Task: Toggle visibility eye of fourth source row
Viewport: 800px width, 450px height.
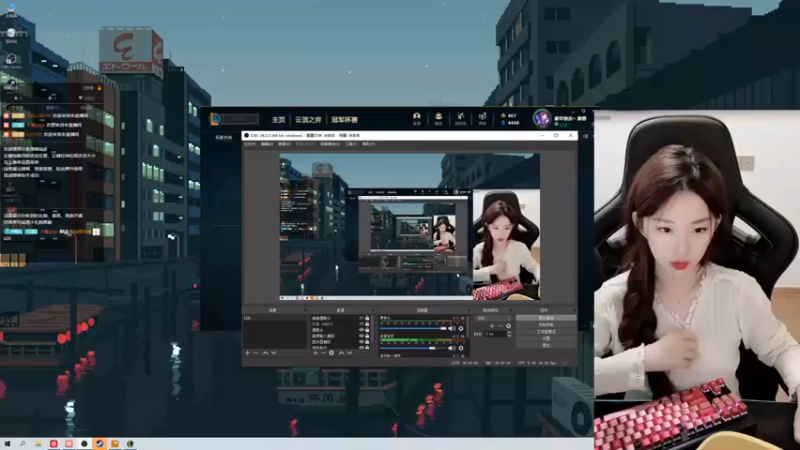Action: [x=361, y=336]
